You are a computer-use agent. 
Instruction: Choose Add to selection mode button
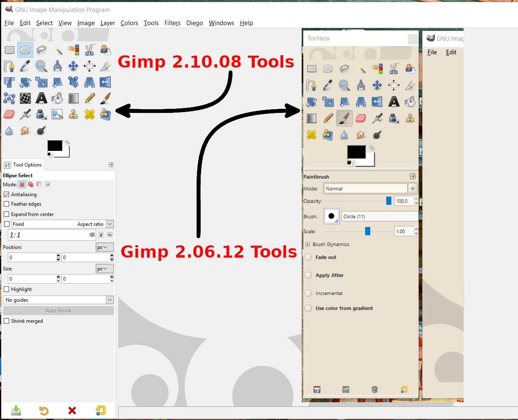30,184
